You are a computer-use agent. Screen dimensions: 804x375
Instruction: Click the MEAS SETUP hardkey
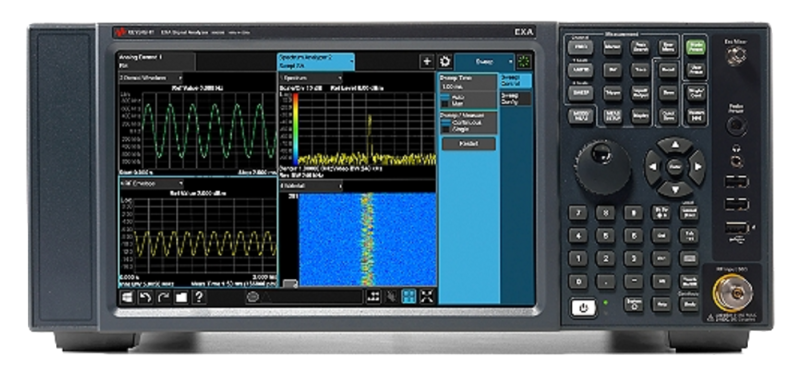pos(612,116)
